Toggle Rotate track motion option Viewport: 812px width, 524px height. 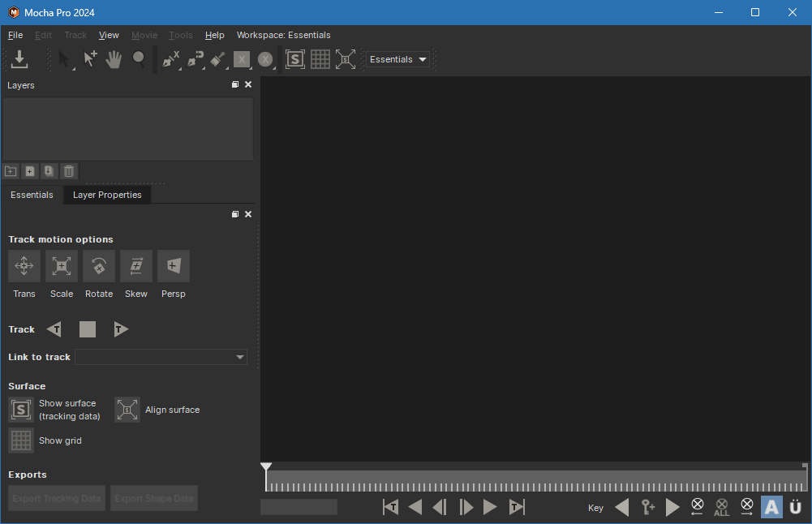[99, 266]
